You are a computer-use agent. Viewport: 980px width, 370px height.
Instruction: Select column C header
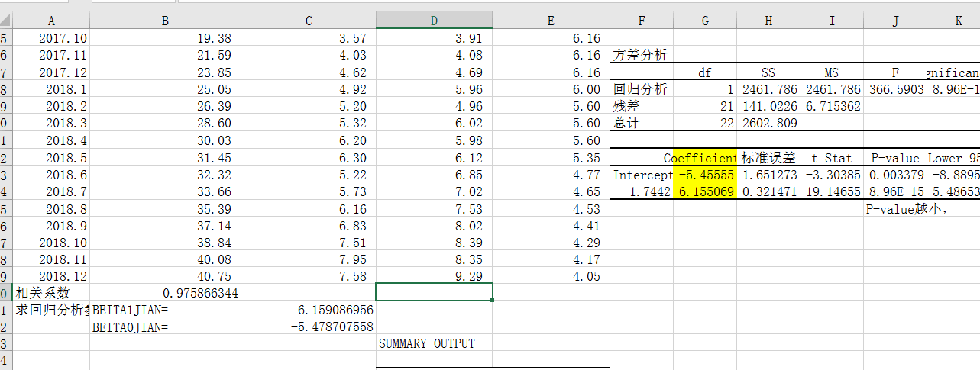(x=309, y=21)
